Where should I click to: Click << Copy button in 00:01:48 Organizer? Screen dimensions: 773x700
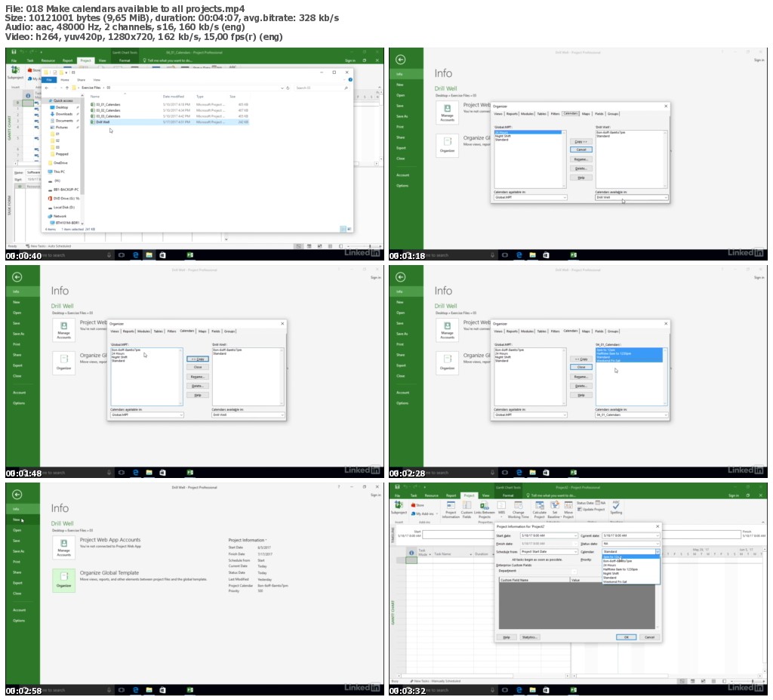tap(198, 359)
